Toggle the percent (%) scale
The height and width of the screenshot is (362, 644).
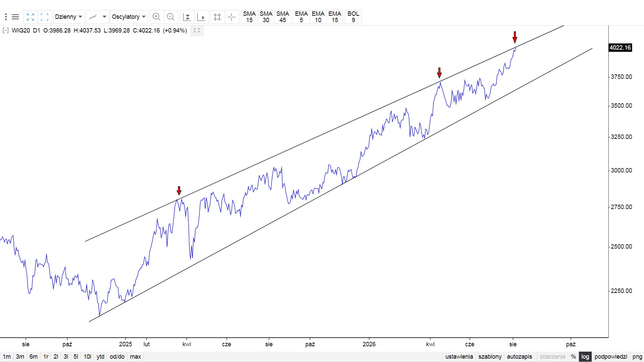(x=574, y=357)
